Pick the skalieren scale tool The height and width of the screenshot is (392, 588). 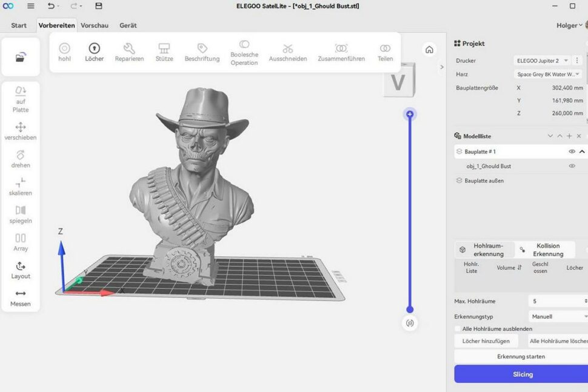[x=21, y=187]
